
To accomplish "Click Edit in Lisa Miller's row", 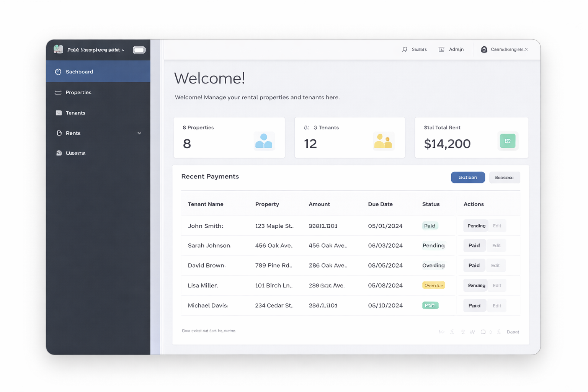I will click(x=497, y=285).
